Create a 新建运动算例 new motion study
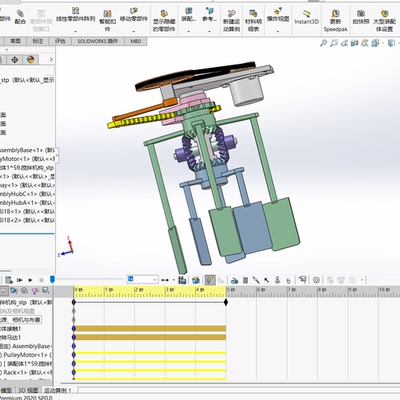Screen dimensions: 400x400 pyautogui.click(x=231, y=21)
